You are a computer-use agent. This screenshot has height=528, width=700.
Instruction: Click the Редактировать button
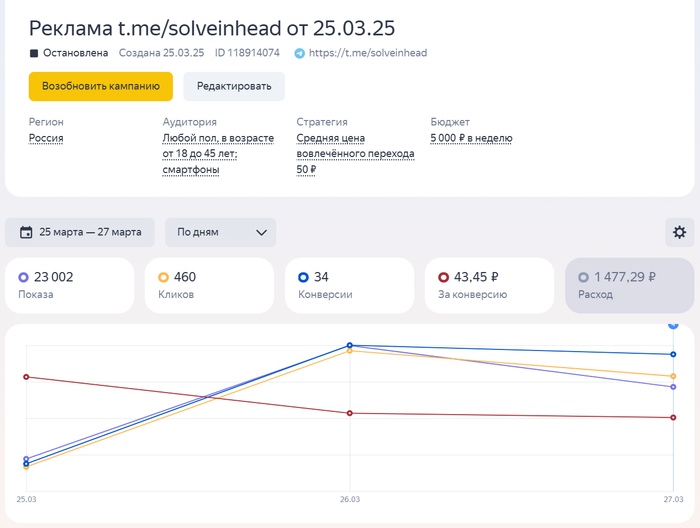(x=234, y=86)
